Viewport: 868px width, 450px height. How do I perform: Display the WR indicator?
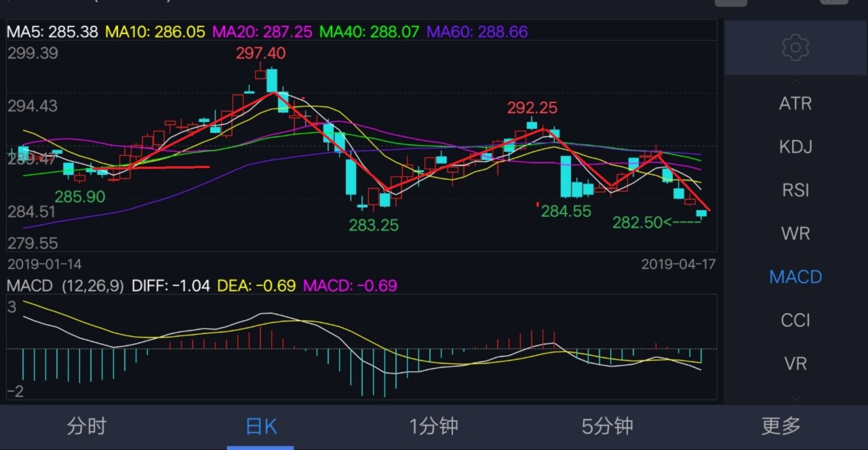tap(795, 233)
